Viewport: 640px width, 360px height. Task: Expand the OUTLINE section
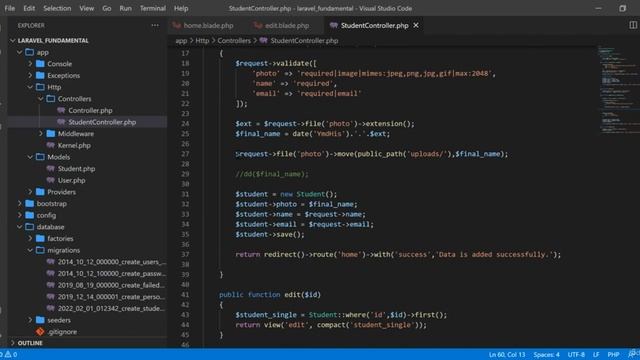pos(13,343)
